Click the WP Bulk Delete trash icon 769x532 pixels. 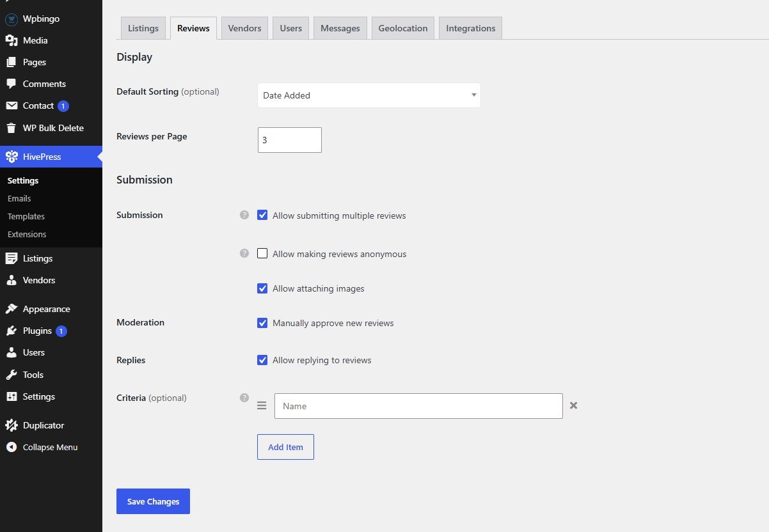coord(11,128)
